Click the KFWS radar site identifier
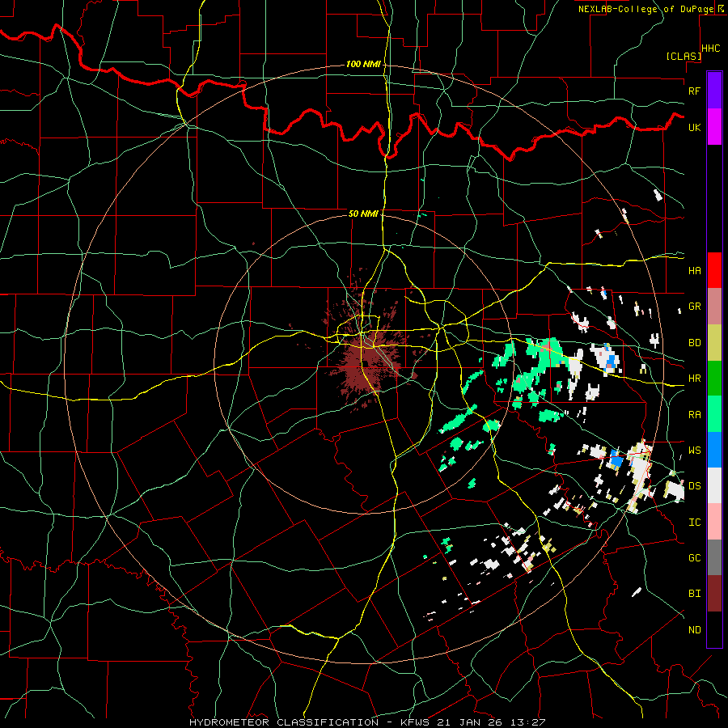The image size is (728, 728). (413, 722)
